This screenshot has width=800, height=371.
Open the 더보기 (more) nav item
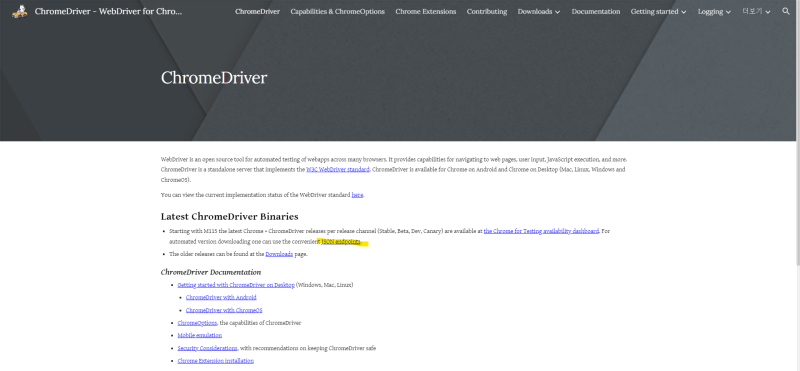(x=753, y=11)
